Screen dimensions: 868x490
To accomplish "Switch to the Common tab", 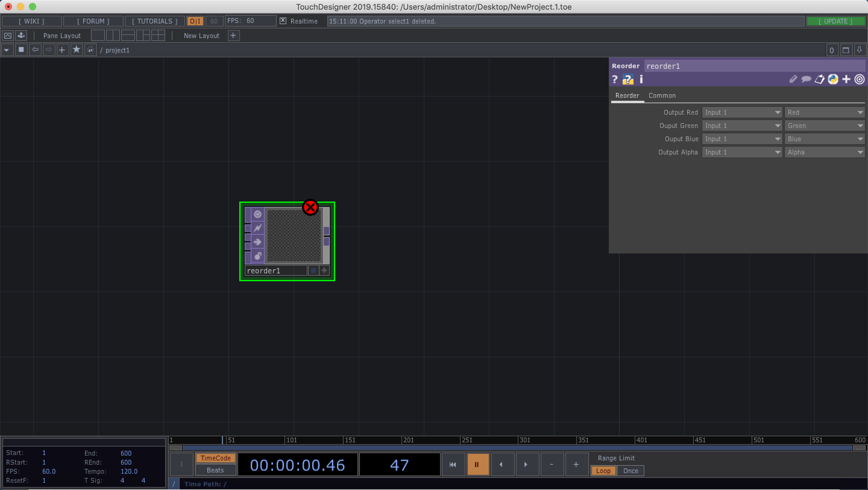I will [662, 95].
